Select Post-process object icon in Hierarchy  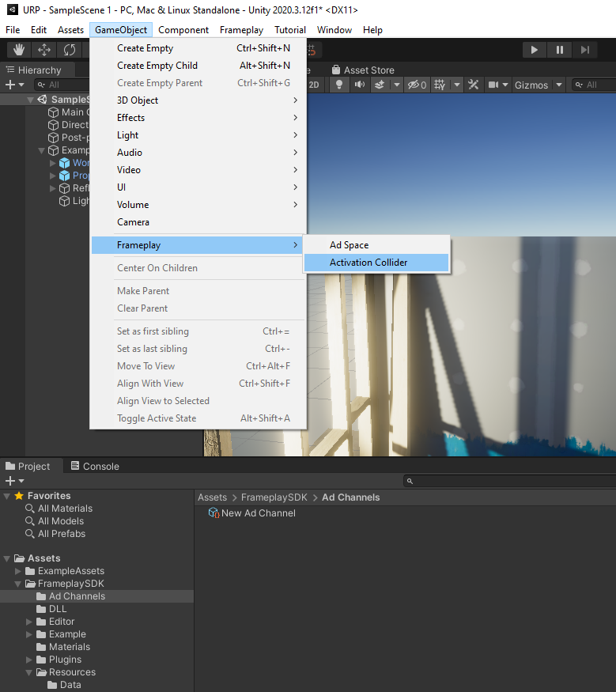pyautogui.click(x=53, y=138)
